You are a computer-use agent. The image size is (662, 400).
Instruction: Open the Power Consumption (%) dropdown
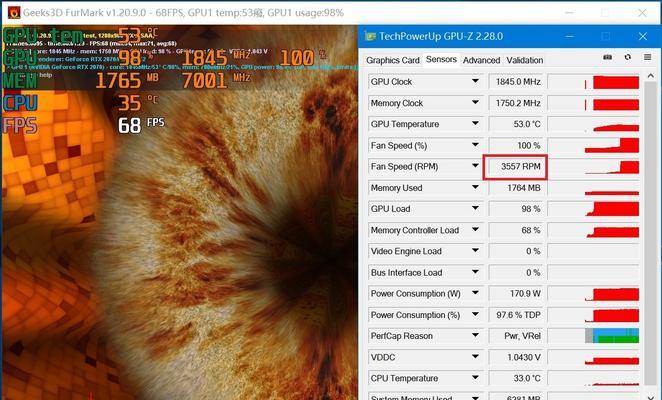click(475, 314)
